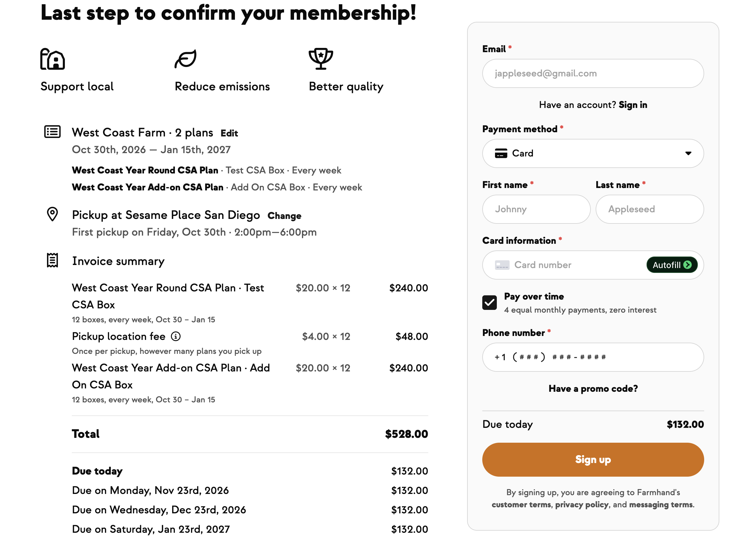756x547 pixels.
Task: Focus the Last name field
Action: 650,209
